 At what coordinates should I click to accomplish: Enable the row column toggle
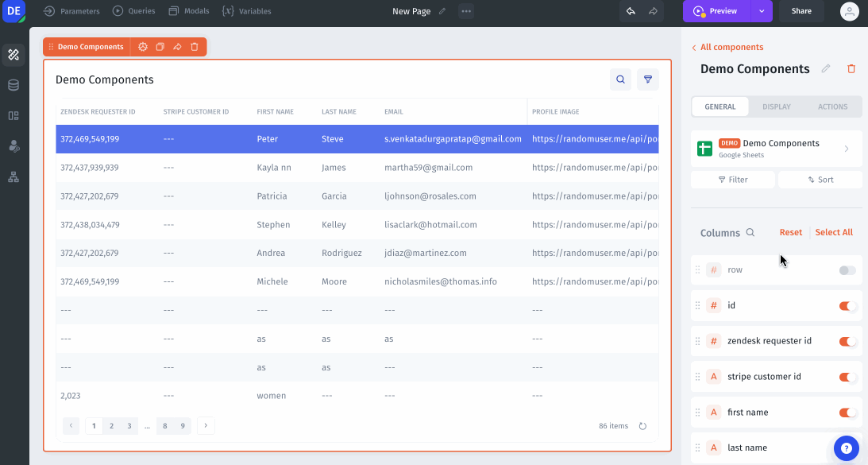(847, 270)
